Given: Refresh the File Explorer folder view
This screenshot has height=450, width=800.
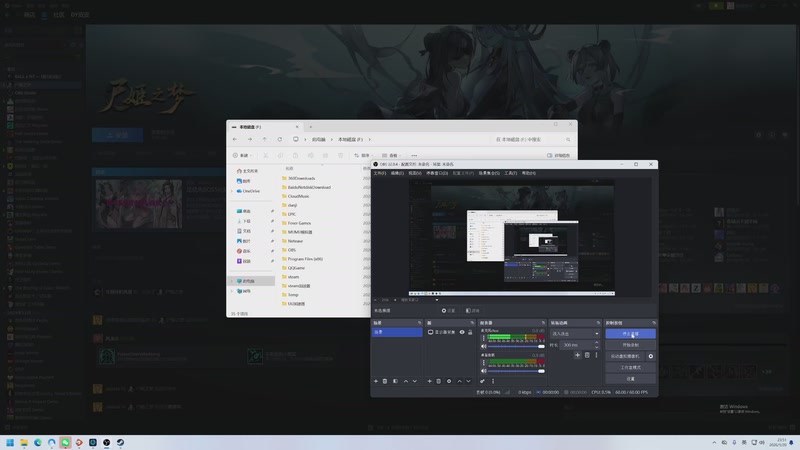Looking at the screenshot, I should tap(280, 139).
